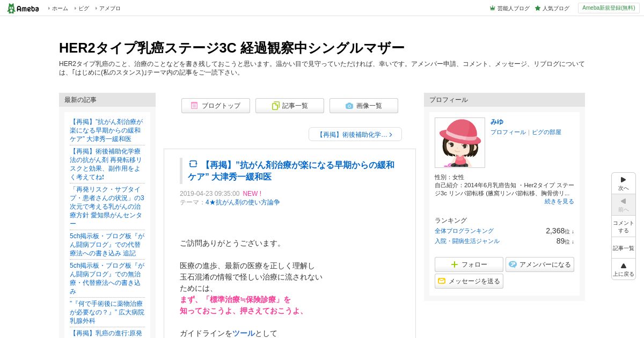Click アメンバーになる button
The image size is (644, 338).
[540, 264]
